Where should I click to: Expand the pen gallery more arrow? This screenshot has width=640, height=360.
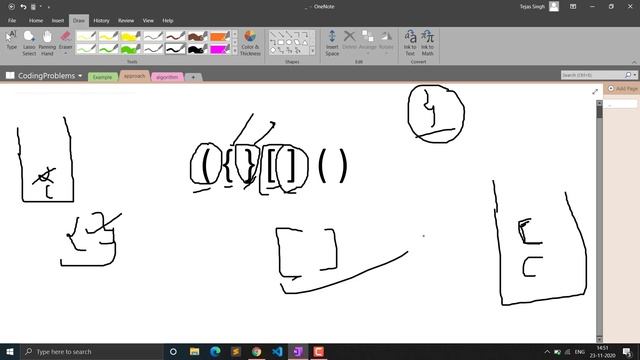(x=235, y=51)
